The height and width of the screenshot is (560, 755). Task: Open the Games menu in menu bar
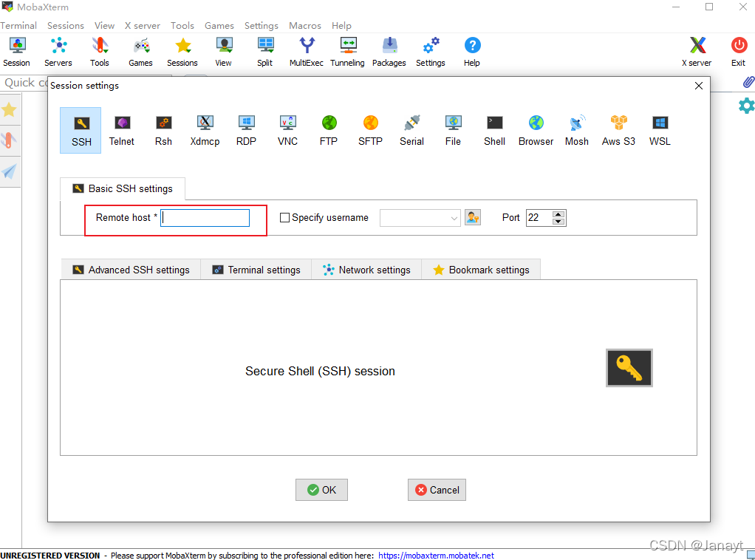click(219, 26)
